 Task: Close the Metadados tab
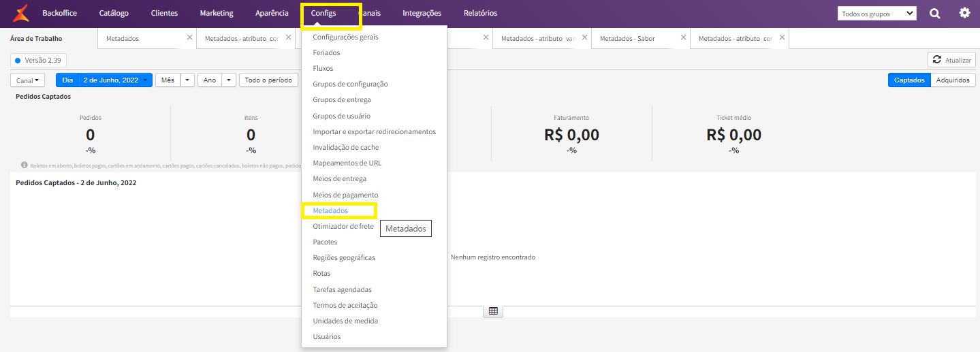click(189, 37)
